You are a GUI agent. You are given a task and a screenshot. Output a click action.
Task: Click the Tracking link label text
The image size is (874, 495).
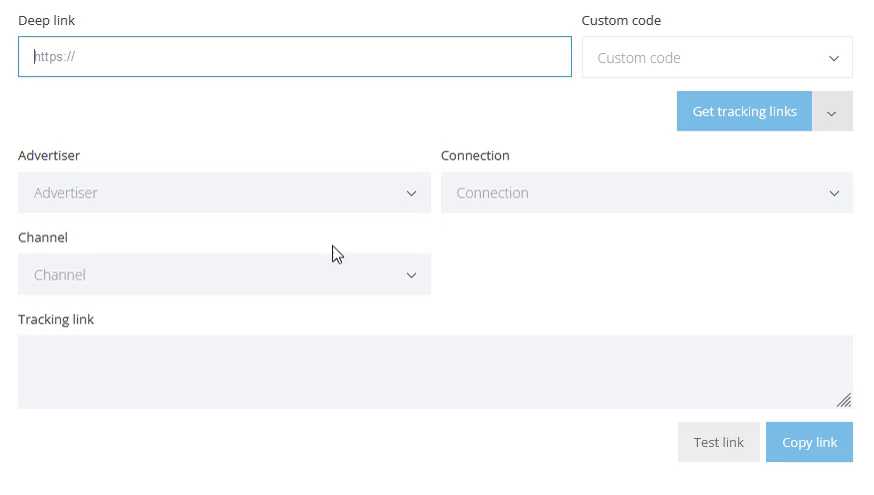[56, 319]
